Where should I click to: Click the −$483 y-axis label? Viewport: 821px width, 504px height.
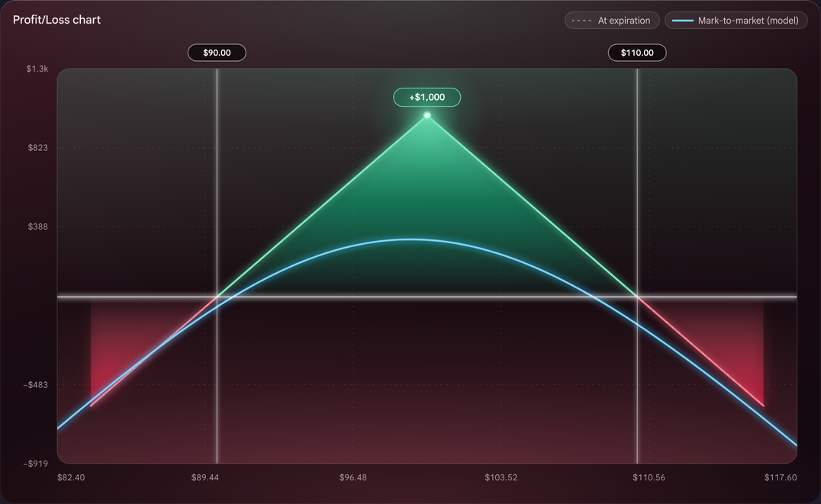(x=36, y=385)
